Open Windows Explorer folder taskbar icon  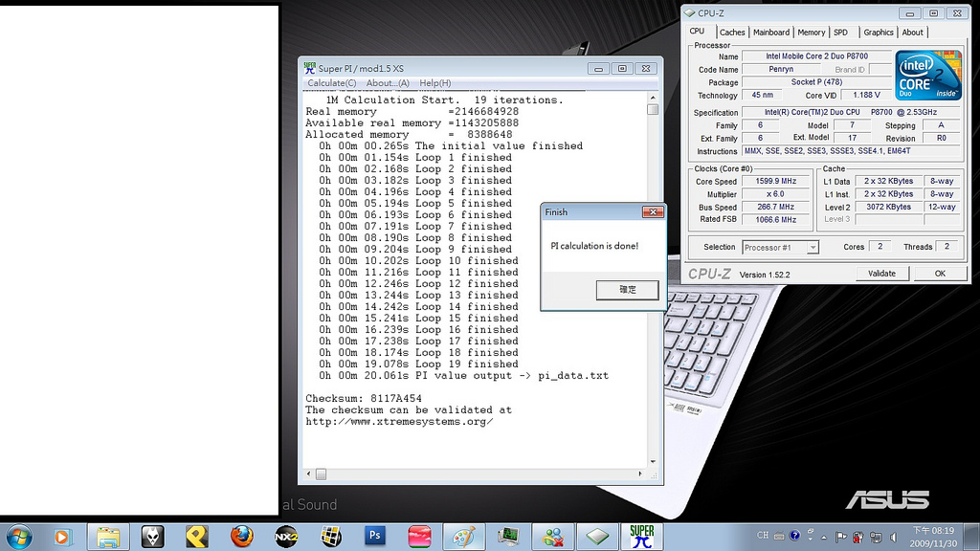(108, 537)
